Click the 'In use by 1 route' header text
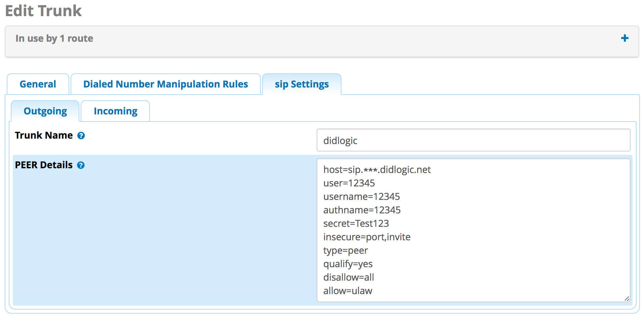This screenshot has height=317, width=644. click(x=54, y=38)
